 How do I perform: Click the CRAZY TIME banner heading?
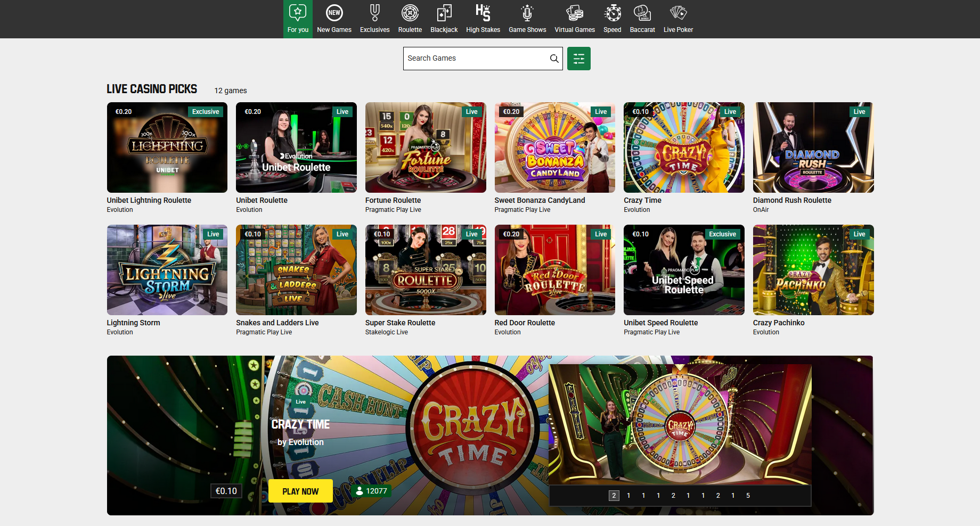pos(300,424)
